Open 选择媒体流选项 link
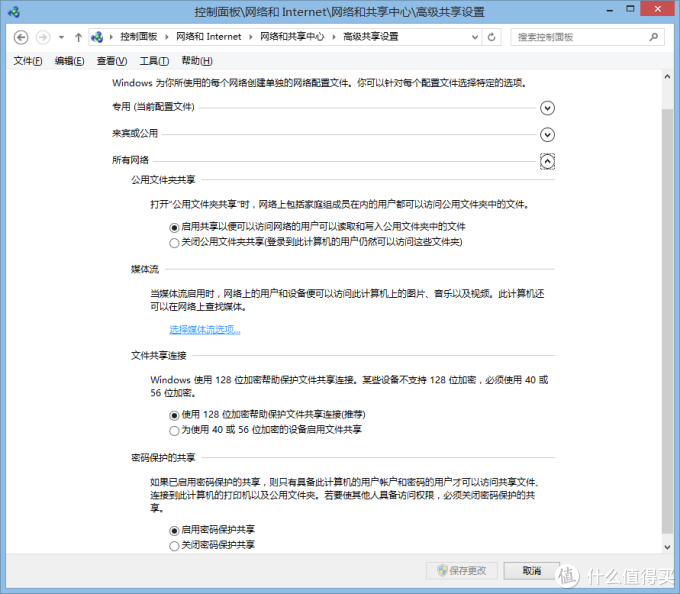 tap(205, 330)
